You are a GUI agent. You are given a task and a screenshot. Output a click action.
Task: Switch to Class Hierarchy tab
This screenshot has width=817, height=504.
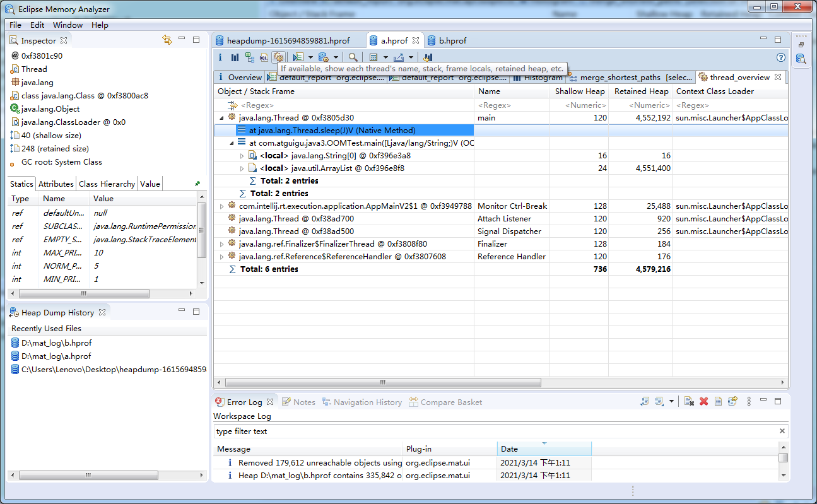click(x=107, y=184)
